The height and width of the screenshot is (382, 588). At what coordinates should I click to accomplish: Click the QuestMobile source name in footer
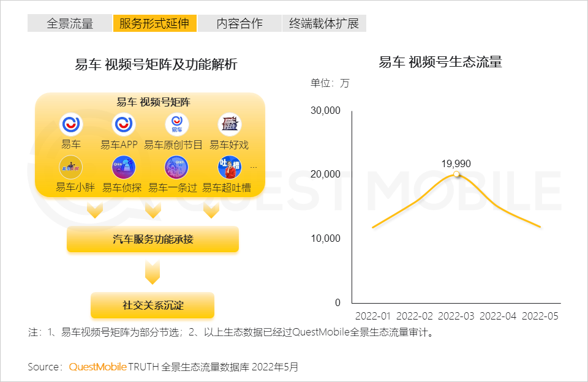pos(98,367)
